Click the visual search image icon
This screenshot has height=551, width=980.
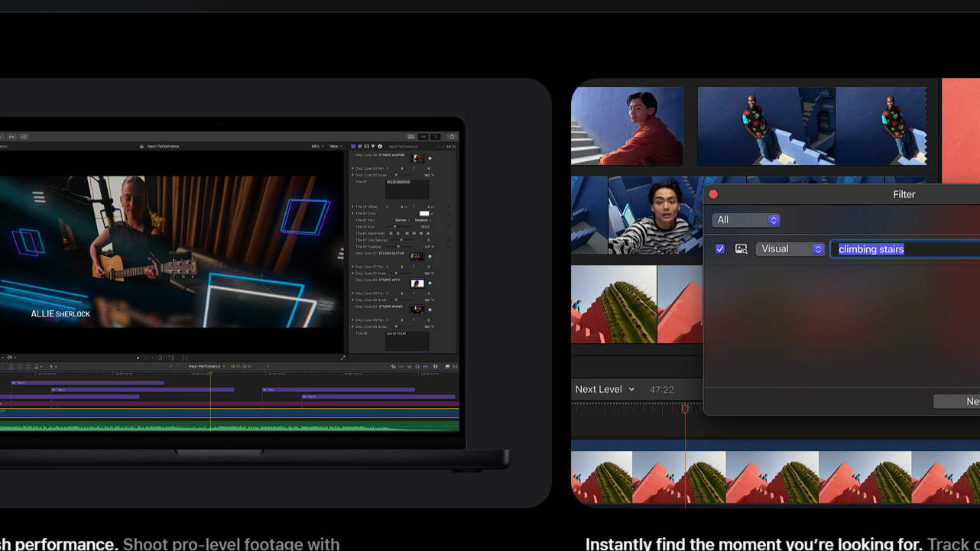[x=741, y=249]
